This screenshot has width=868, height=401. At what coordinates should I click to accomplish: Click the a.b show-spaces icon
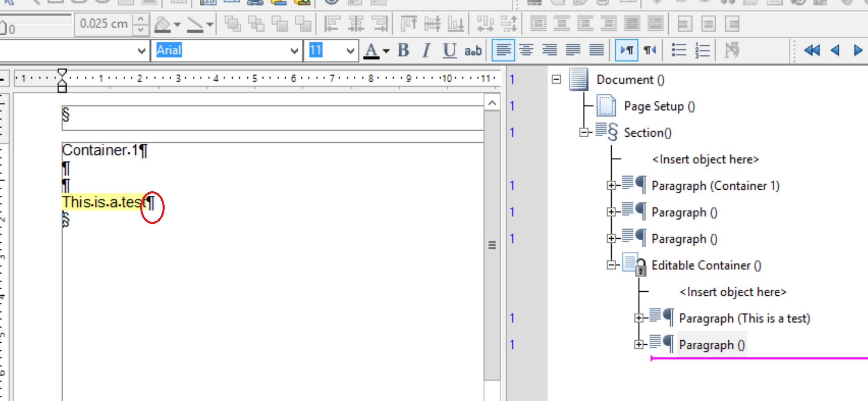(x=473, y=51)
